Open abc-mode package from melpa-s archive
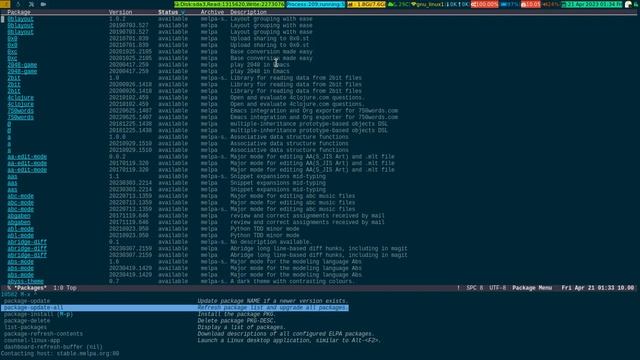This screenshot has height=360, width=640. 20,209
